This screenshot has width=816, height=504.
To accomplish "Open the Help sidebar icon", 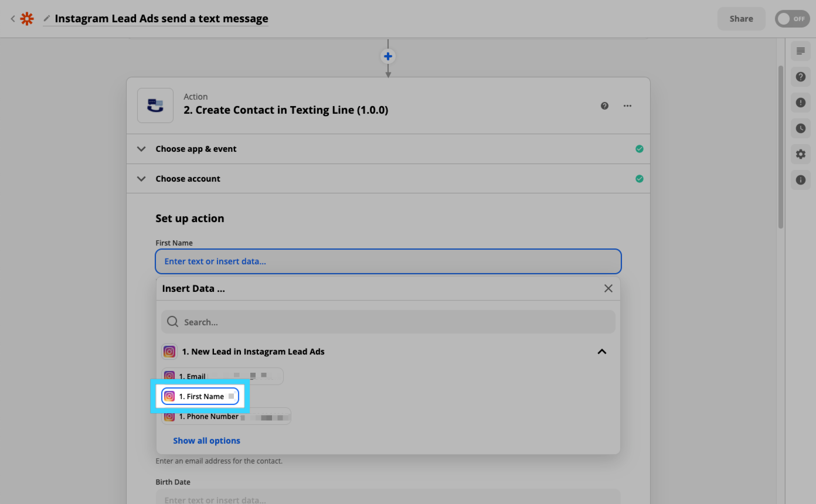I will tap(800, 77).
